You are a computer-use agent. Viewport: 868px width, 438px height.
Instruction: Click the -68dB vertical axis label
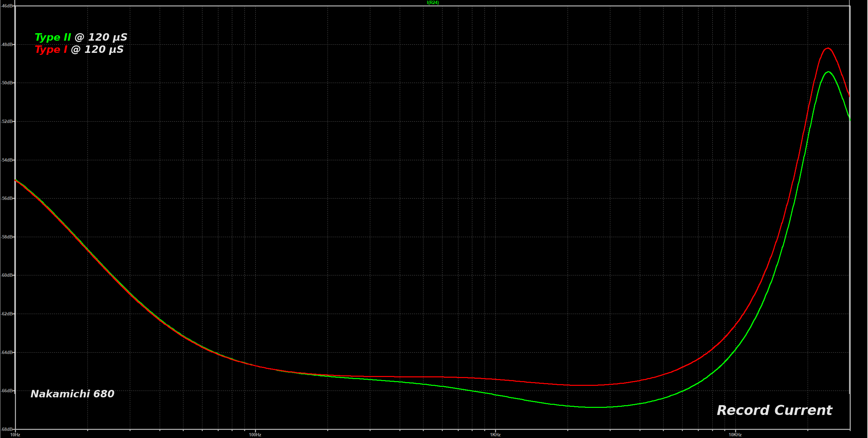tap(7, 429)
